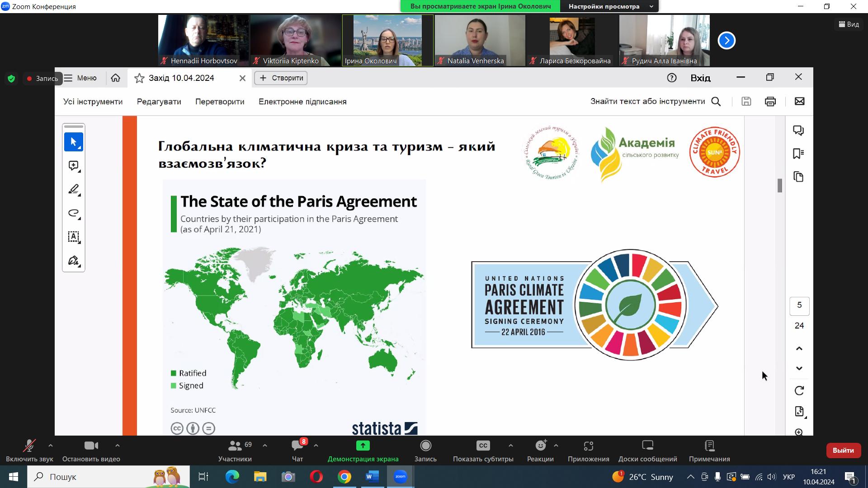Choose the freehand draw loop tool

pyautogui.click(x=74, y=213)
